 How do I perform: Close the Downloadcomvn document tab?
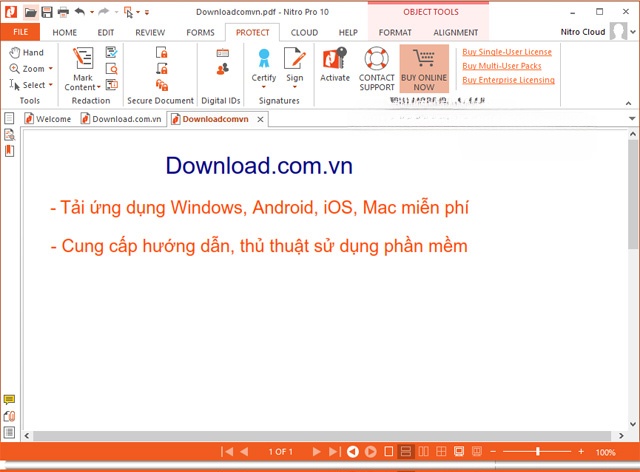pos(260,119)
